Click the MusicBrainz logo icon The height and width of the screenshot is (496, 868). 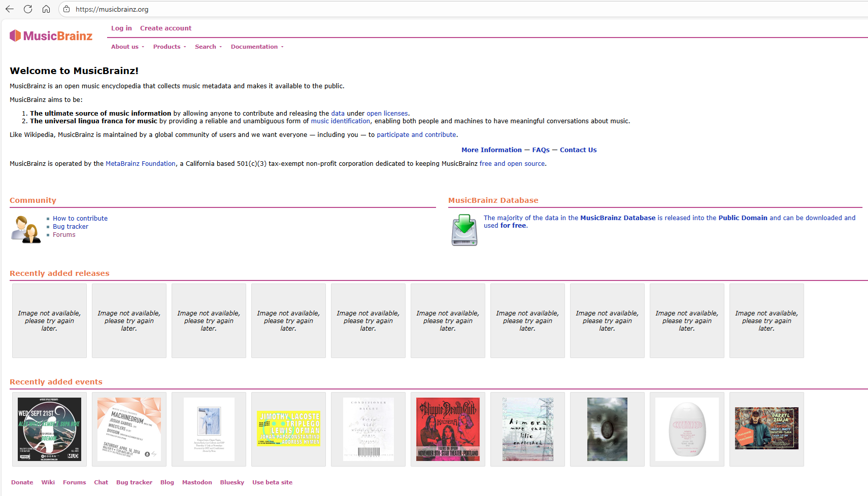pos(16,36)
